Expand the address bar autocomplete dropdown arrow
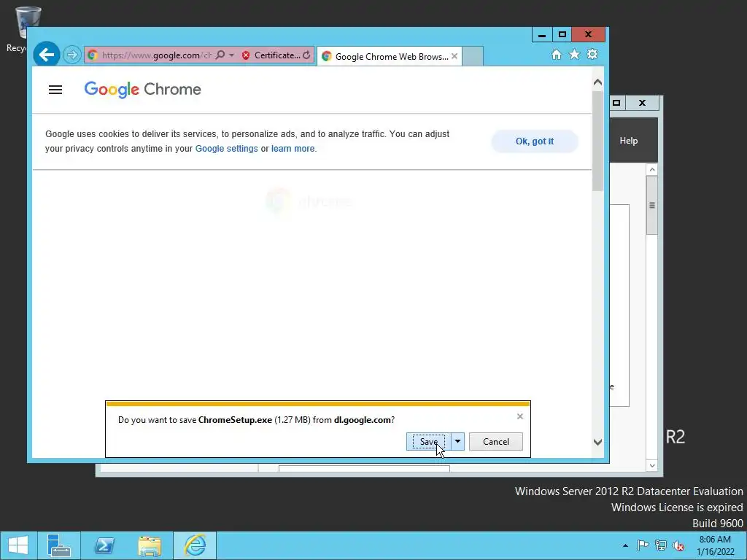The height and width of the screenshot is (560, 747). (x=231, y=55)
